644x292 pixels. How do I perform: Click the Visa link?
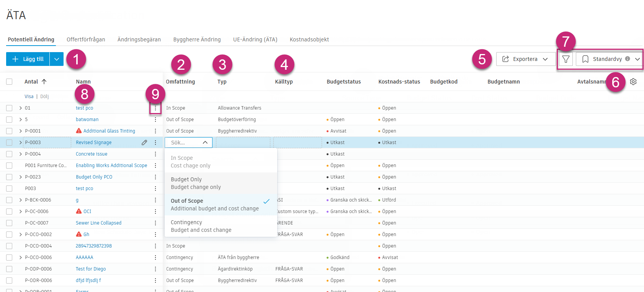[29, 97]
